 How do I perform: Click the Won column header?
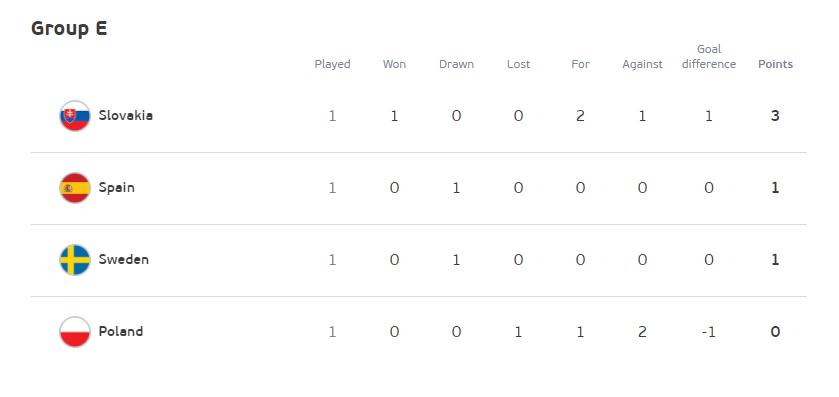coord(394,64)
